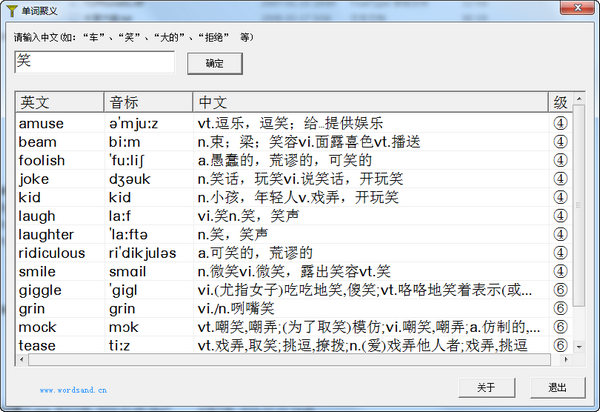Image resolution: width=600 pixels, height=412 pixels.
Task: Select the word joke
Action: tap(34, 179)
